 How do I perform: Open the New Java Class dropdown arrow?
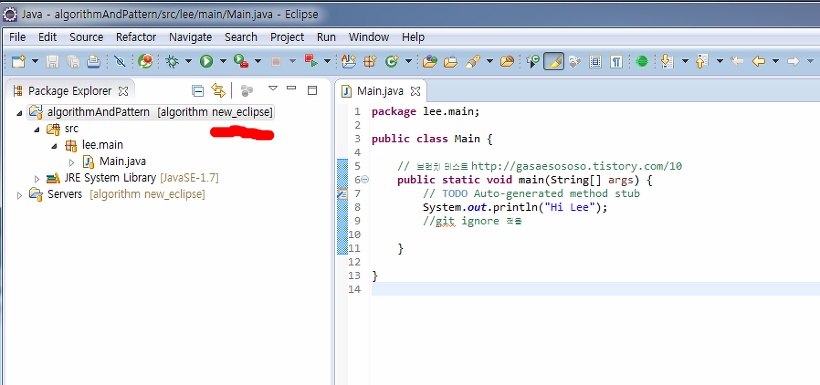[x=408, y=62]
